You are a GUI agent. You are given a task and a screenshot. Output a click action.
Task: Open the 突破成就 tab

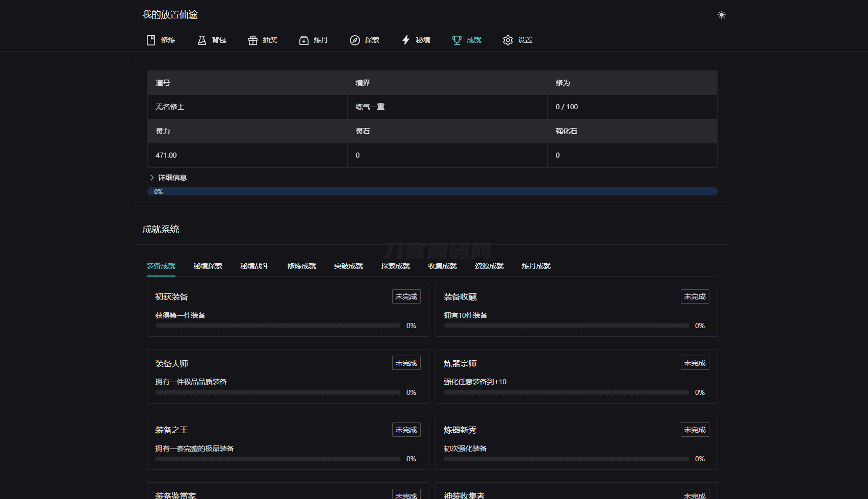tap(348, 266)
